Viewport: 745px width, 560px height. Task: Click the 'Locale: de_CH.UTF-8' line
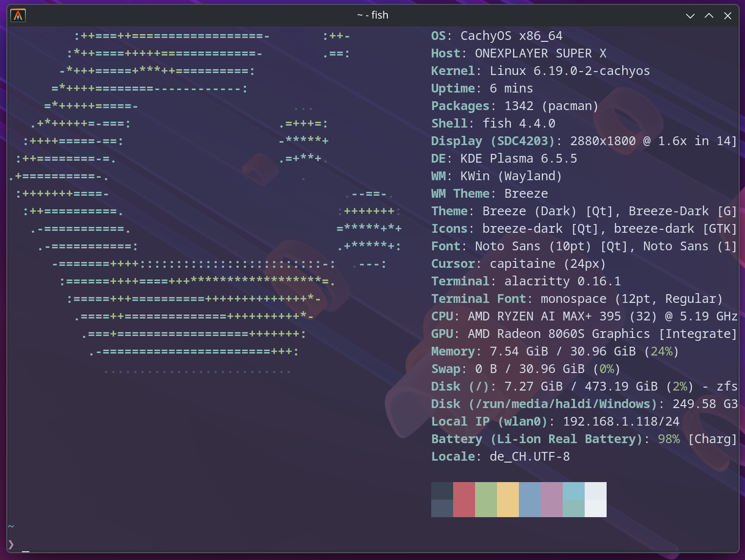500,457
